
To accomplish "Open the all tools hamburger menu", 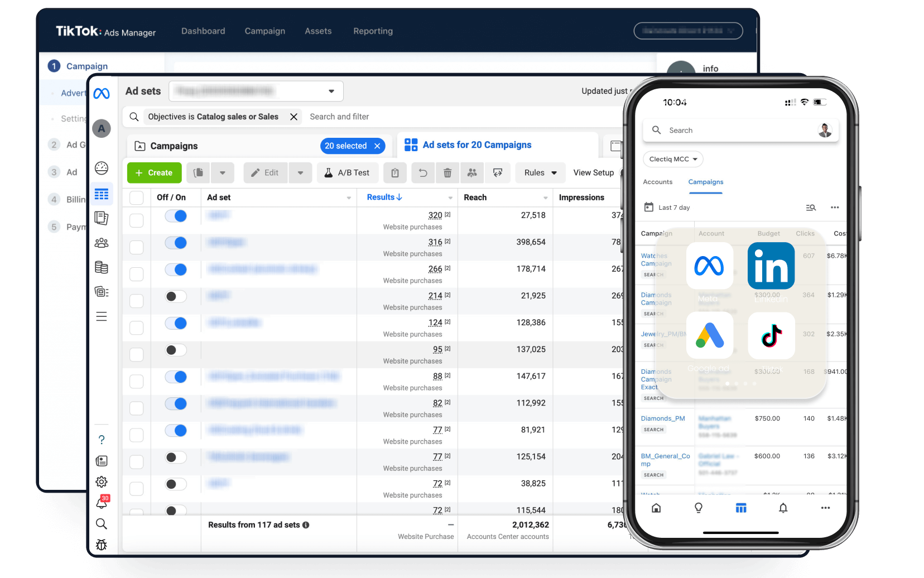I will 102,317.
